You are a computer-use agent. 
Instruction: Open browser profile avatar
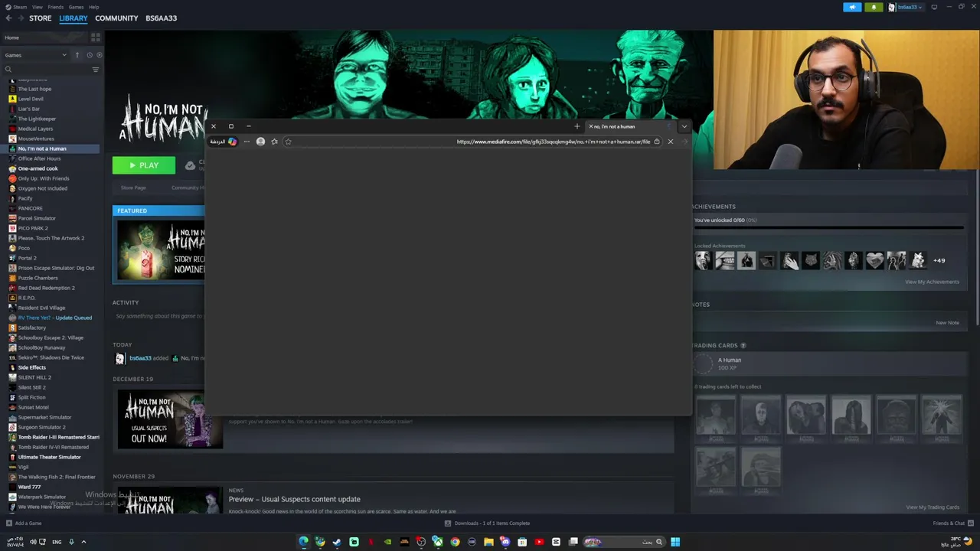point(260,142)
